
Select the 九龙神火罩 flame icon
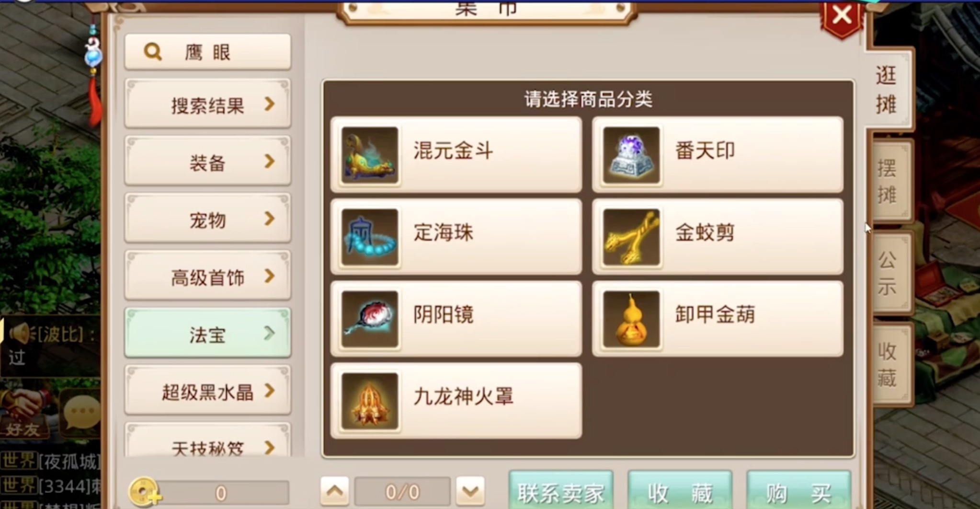[x=369, y=401]
